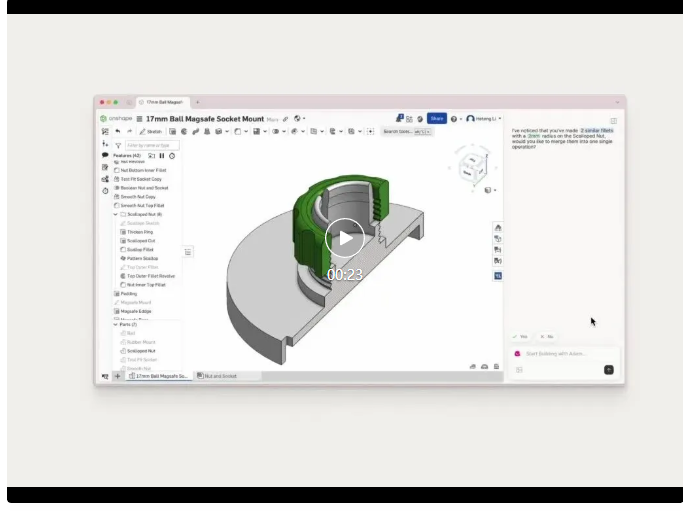Open new browser tab with plus
683x511 pixels.
[197, 102]
